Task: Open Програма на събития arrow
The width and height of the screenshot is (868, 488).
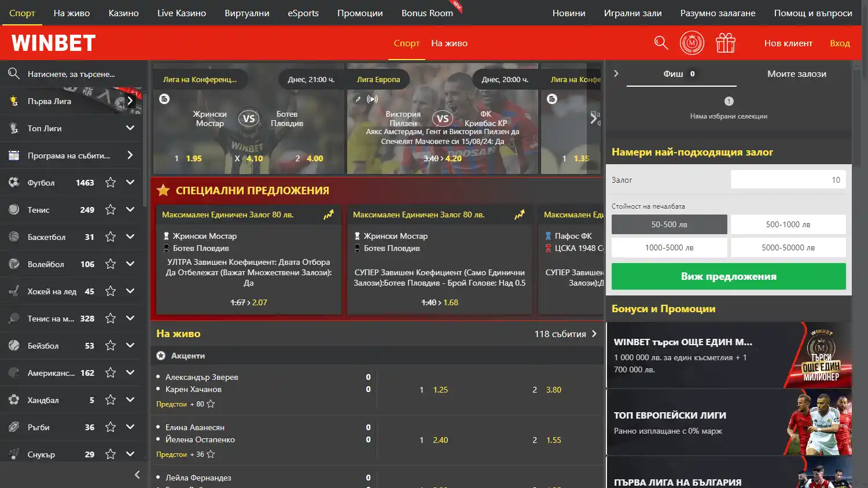Action: pos(130,156)
